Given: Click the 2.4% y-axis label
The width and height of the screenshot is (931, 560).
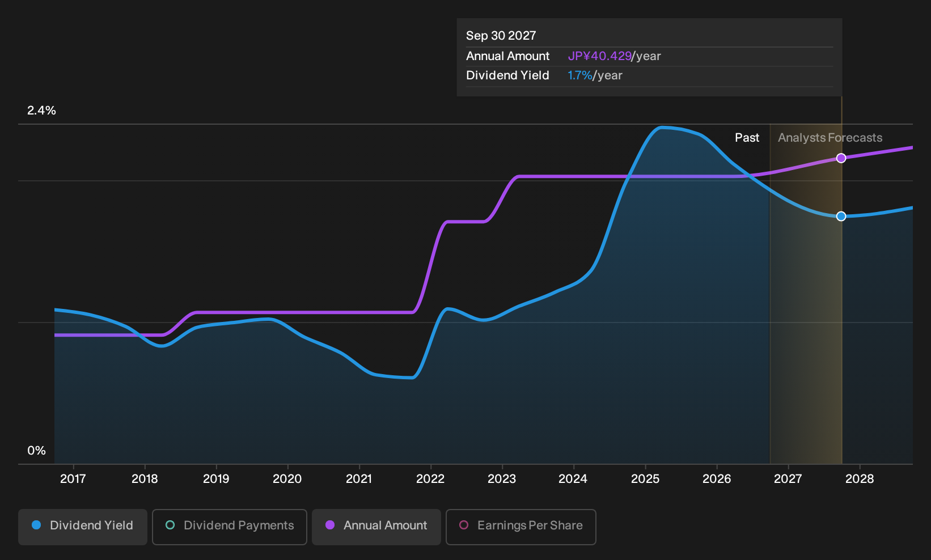Looking at the screenshot, I should 41,111.
